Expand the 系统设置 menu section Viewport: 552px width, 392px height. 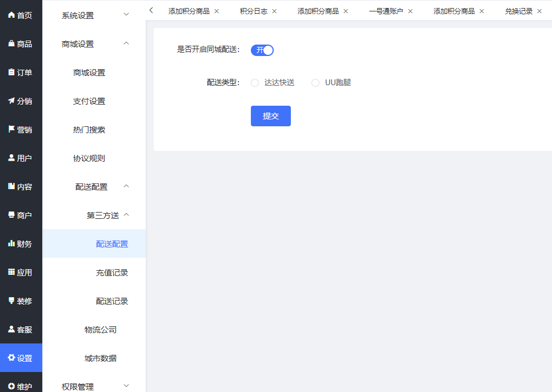[94, 15]
